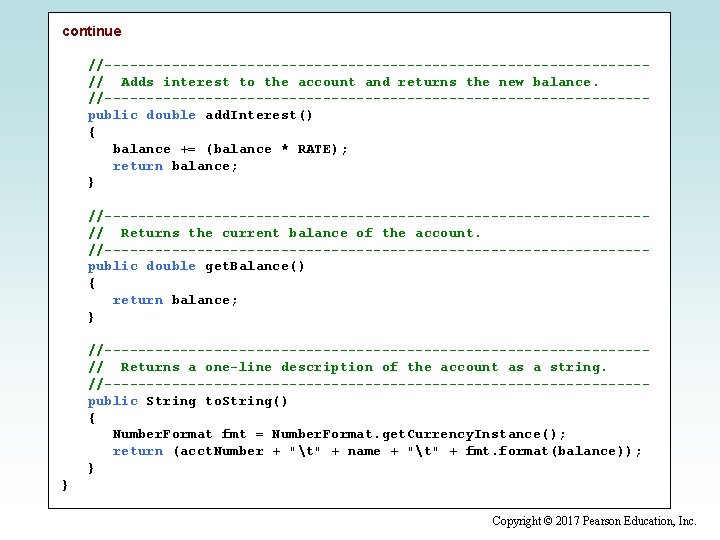
Task: Click the 'continue' heading text
Action: (x=92, y=31)
